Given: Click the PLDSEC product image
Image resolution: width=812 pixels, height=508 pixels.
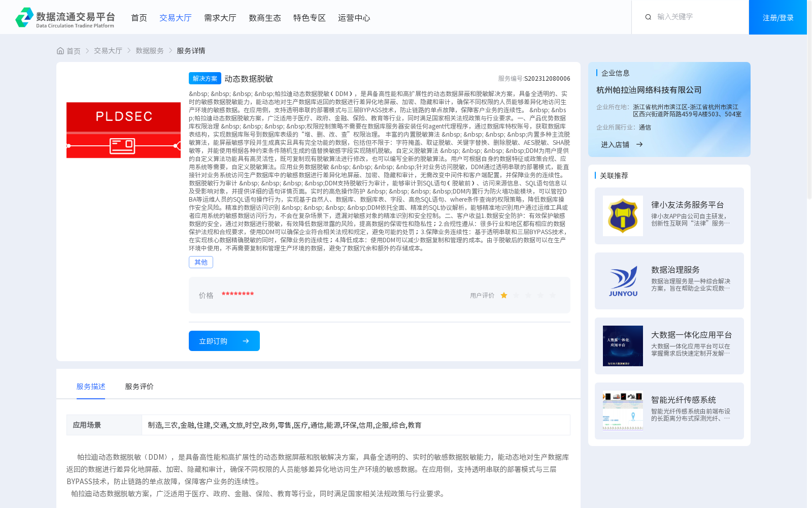Looking at the screenshot, I should pyautogui.click(x=123, y=130).
